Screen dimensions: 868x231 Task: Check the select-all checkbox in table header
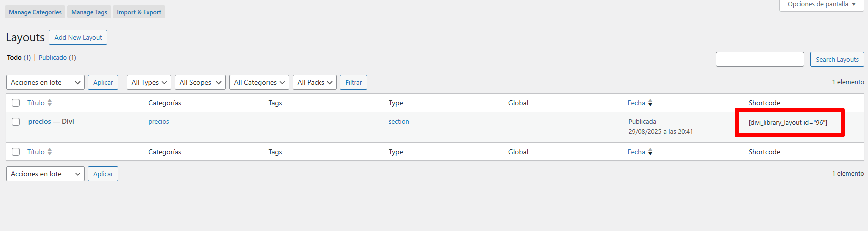pos(16,103)
